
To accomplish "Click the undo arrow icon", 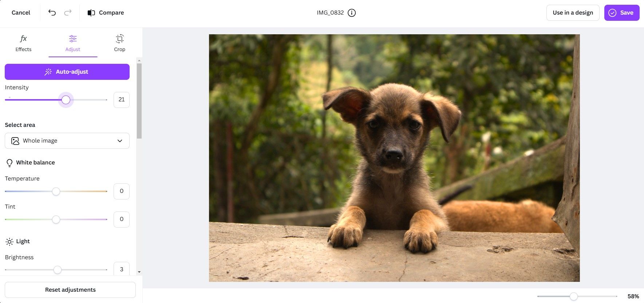I will 52,13.
